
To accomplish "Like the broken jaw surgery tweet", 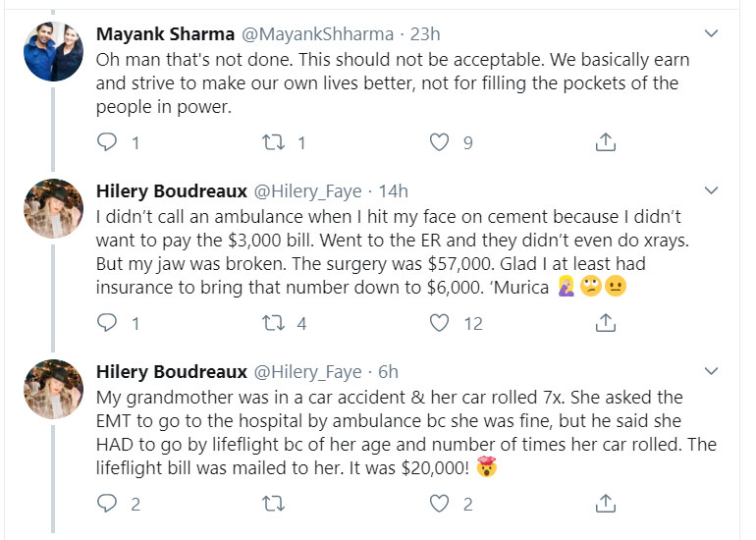I will point(441,323).
